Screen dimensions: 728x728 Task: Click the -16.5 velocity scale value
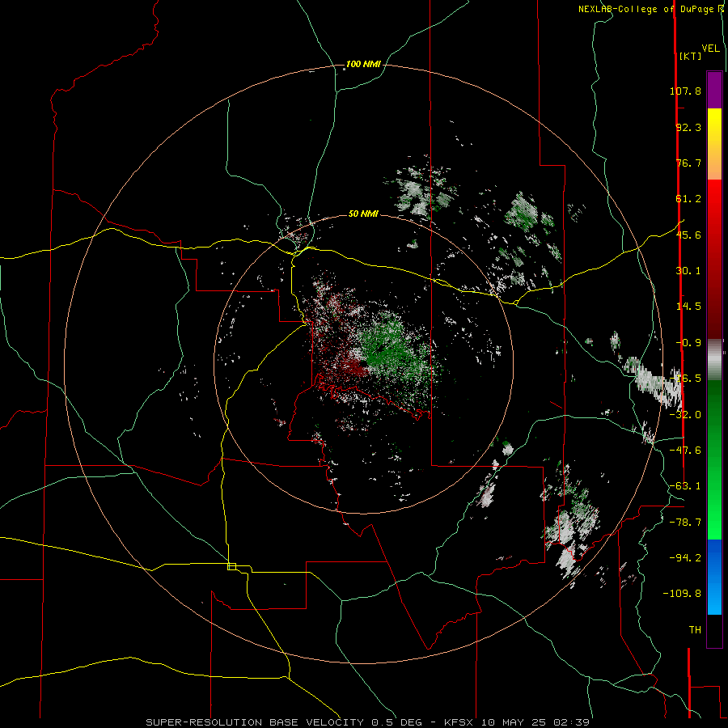point(685,379)
